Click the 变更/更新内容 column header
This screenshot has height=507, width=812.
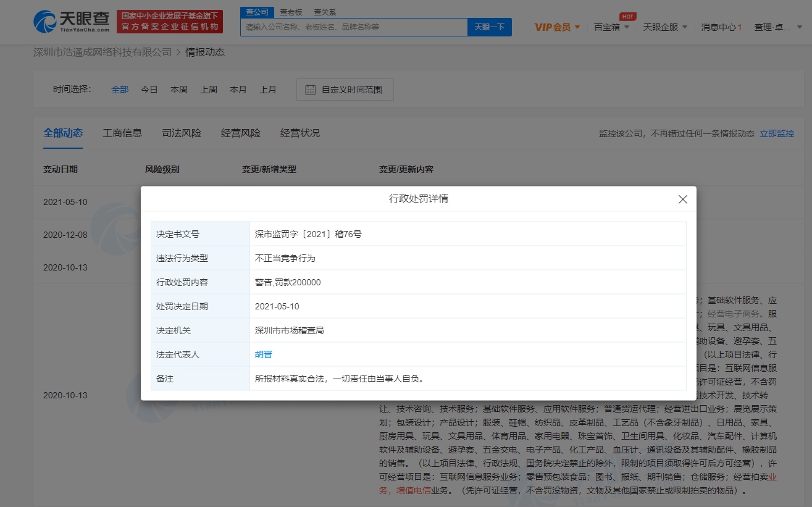(406, 169)
